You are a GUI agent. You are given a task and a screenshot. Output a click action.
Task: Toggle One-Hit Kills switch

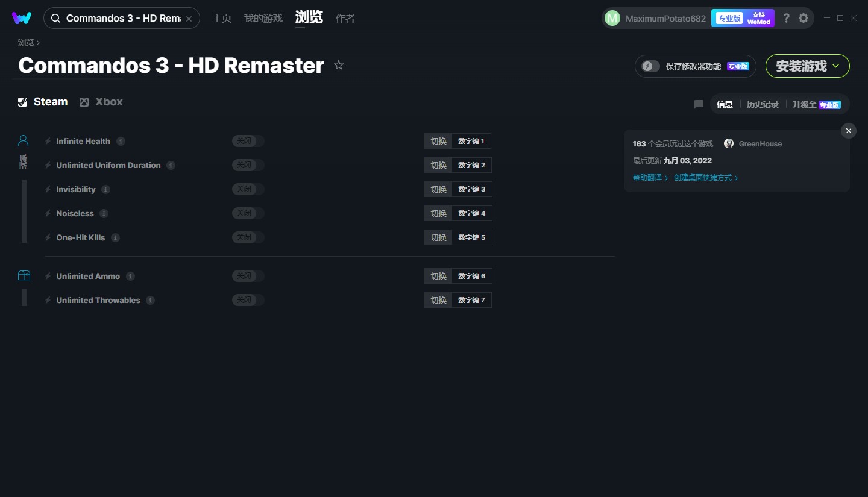pyautogui.click(x=248, y=237)
